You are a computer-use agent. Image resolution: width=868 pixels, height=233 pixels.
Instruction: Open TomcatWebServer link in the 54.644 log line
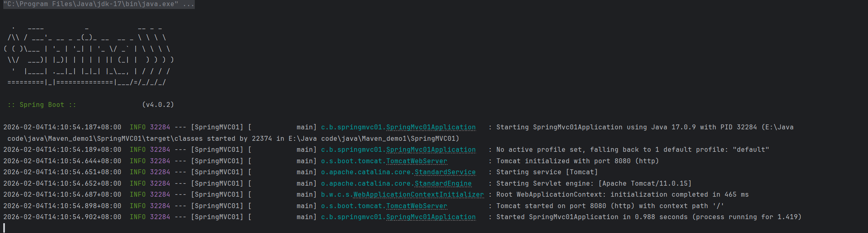click(x=416, y=161)
